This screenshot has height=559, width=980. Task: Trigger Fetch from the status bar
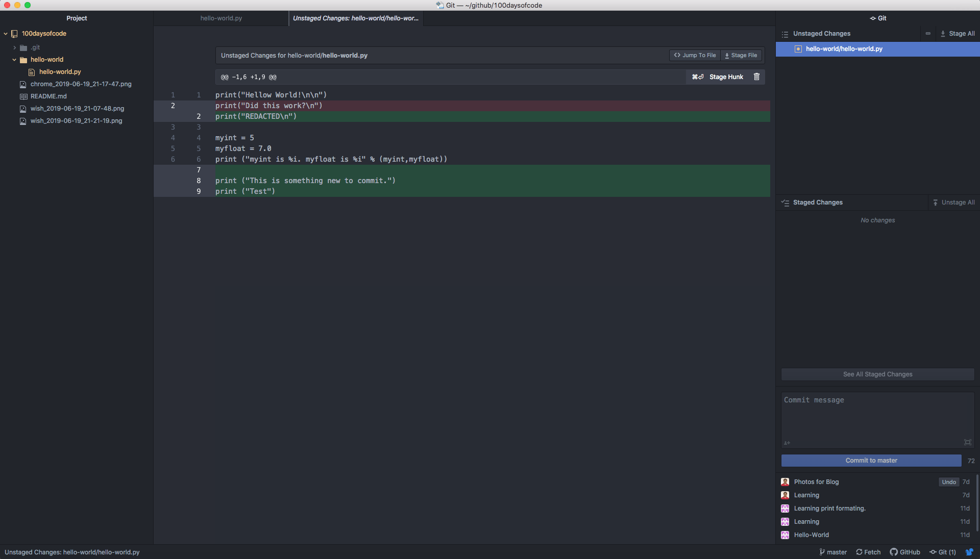coord(868,552)
